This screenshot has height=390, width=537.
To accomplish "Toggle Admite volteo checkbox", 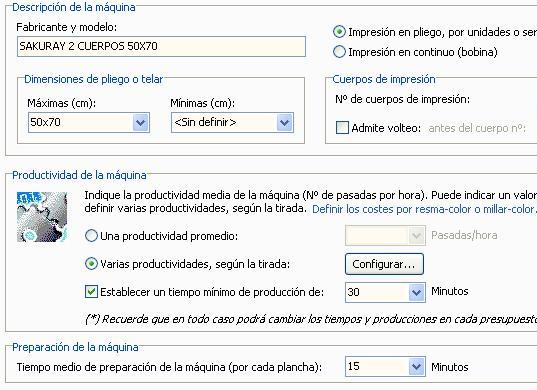I will (x=342, y=128).
